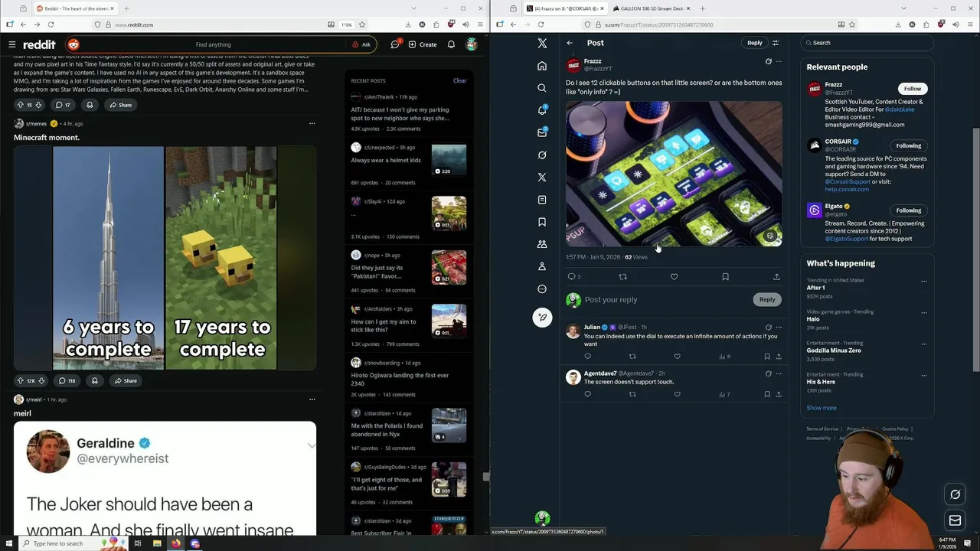Image resolution: width=980 pixels, height=551 pixels.
Task: Toggle Following for Elgato
Action: coord(909,210)
